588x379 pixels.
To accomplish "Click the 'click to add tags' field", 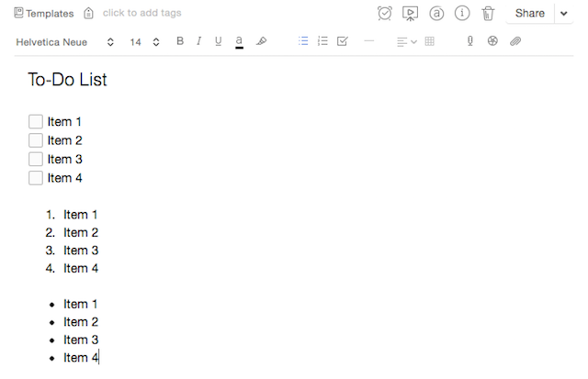I will pyautogui.click(x=141, y=13).
